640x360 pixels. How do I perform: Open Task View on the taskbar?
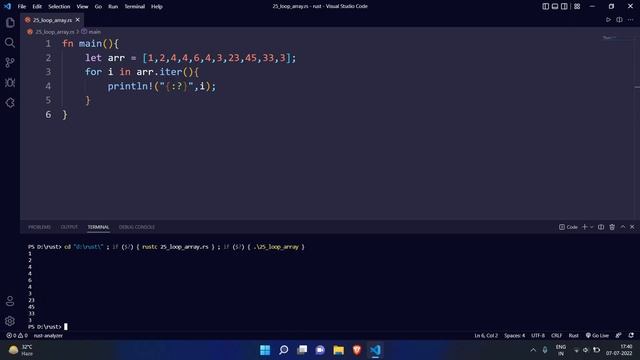(302, 350)
